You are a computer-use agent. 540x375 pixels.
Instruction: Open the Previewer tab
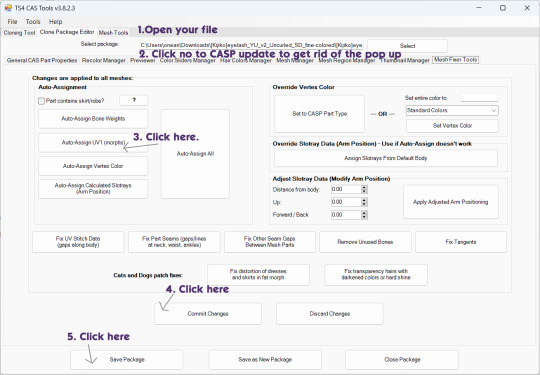143,60
